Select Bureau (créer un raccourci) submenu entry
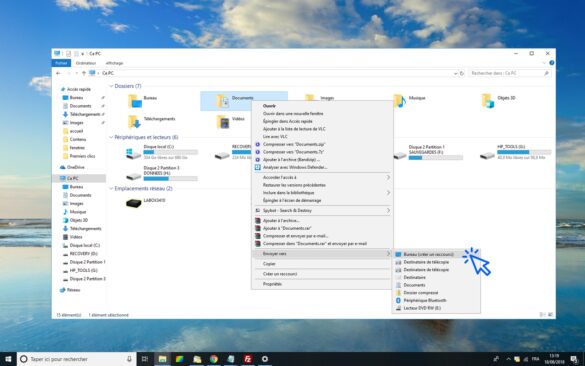Viewport: 585px width, 366px height. (429, 254)
